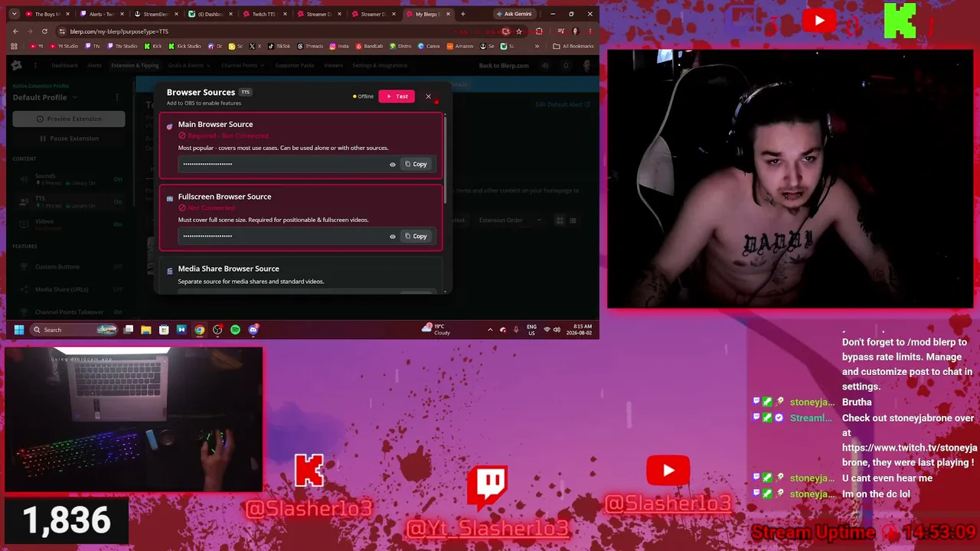Copy the Fullscreen Browser Source URL
Image resolution: width=980 pixels, height=551 pixels.
[x=416, y=236]
